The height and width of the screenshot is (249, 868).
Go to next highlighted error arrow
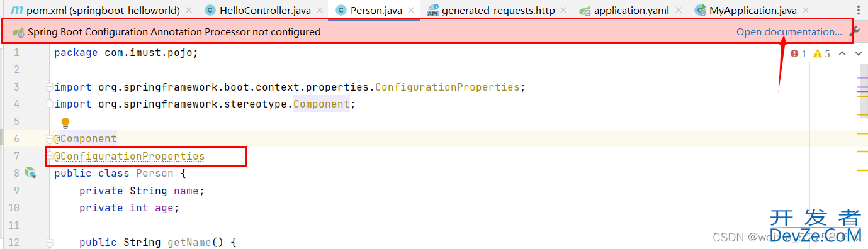(x=859, y=53)
